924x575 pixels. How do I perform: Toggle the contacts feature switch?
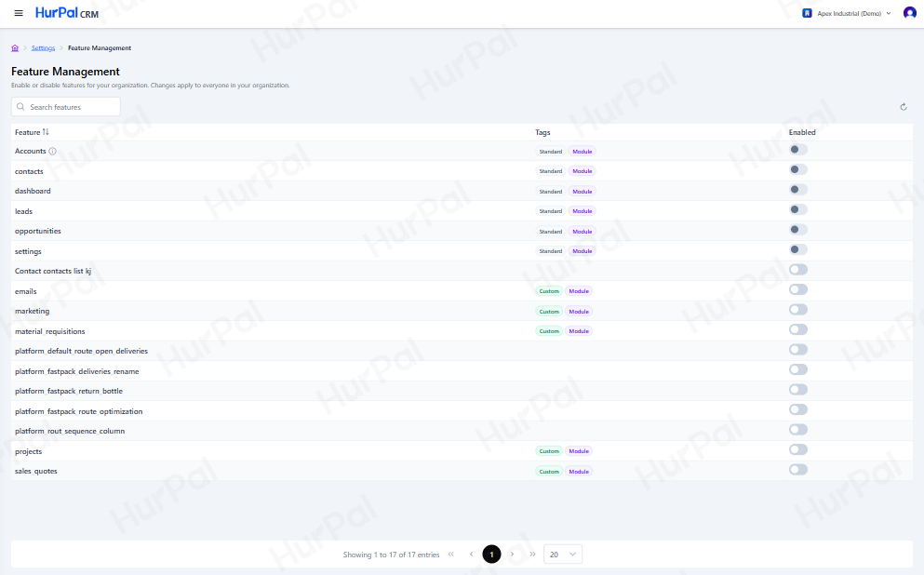point(798,169)
